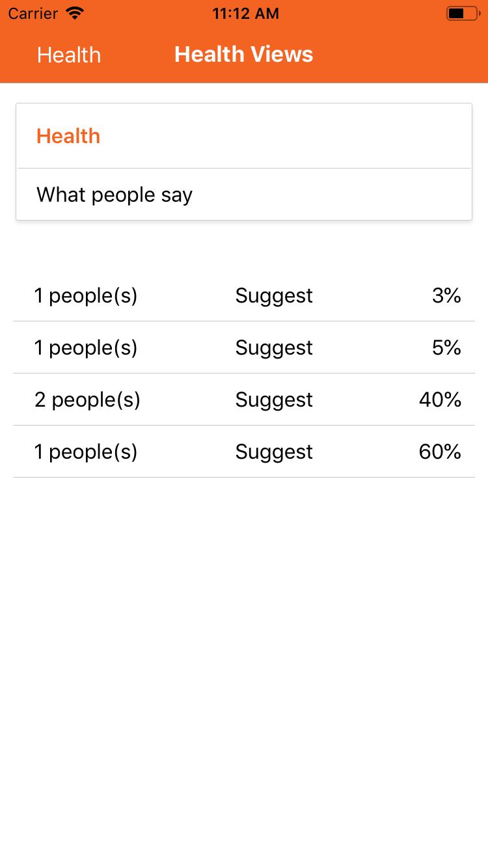Image resolution: width=488 pixels, height=868 pixels.
Task: Tap Suggest in the 3% row
Action: [x=274, y=296]
